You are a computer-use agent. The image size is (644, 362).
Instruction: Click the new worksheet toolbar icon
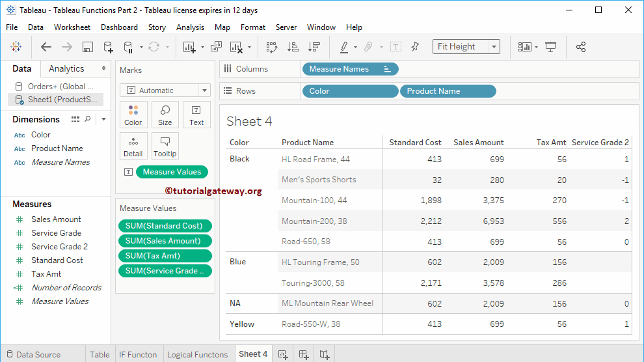(x=189, y=47)
